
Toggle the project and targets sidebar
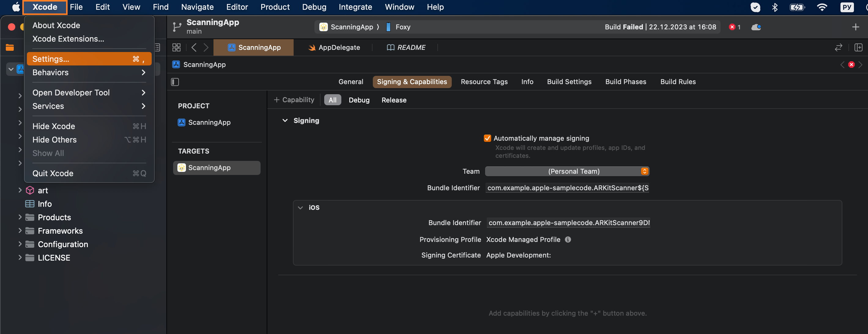175,82
